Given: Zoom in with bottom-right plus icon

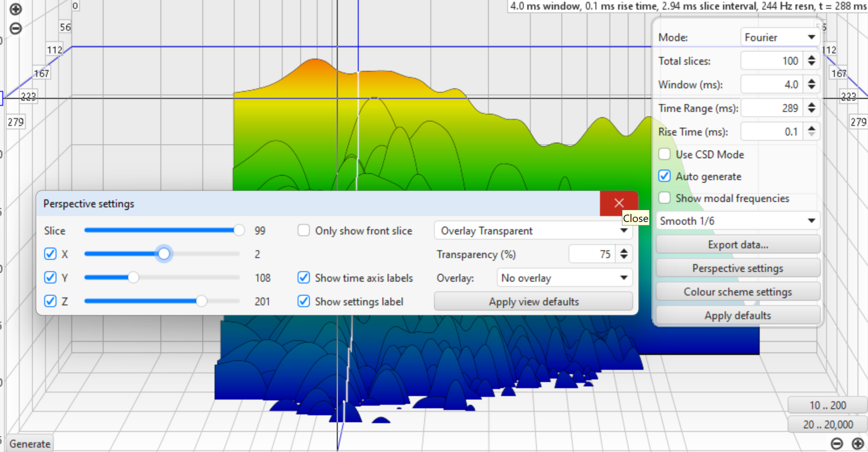Looking at the screenshot, I should 858,444.
